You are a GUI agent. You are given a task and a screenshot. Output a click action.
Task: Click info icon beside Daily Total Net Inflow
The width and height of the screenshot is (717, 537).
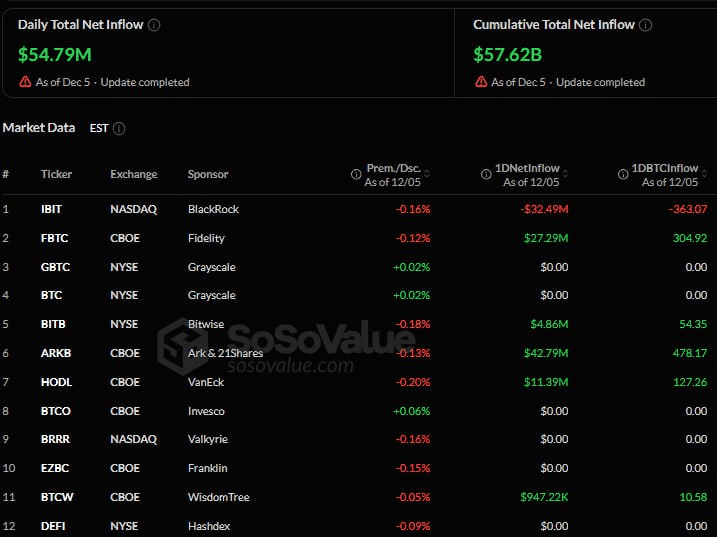155,25
